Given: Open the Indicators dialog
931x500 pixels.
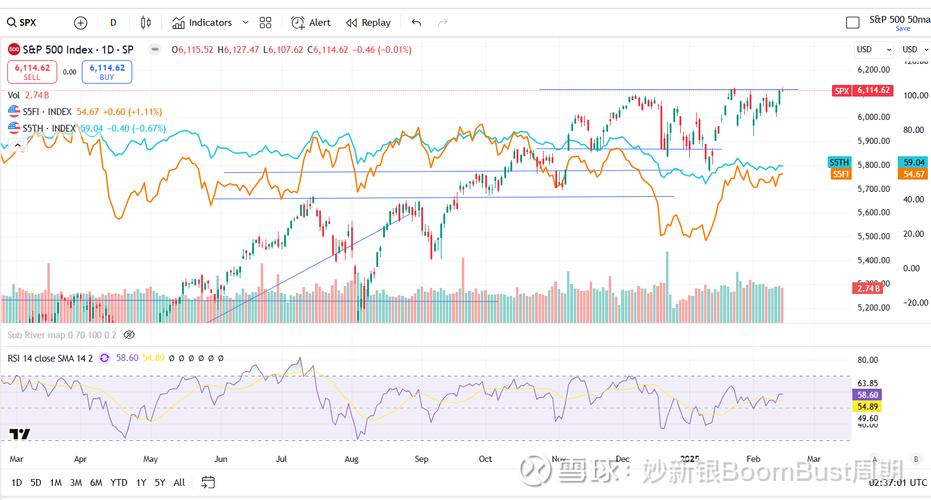Looking at the screenshot, I should tap(202, 23).
